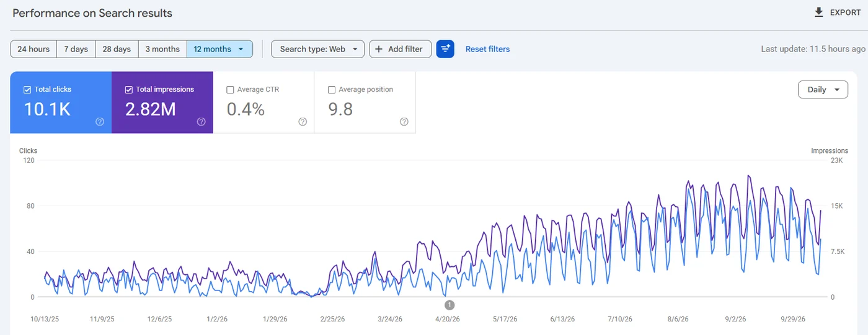This screenshot has width=868, height=335.
Task: Enable the Average CTR checkbox
Action: point(231,90)
